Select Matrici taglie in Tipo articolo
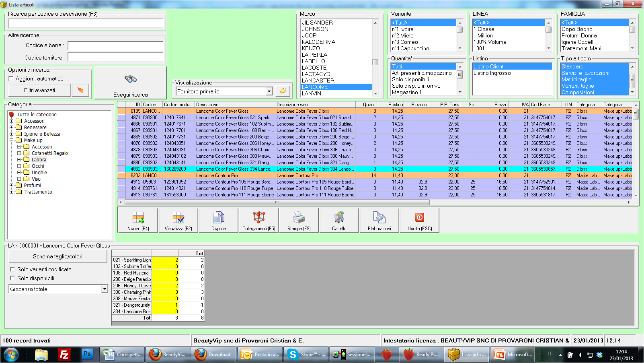 595,79
